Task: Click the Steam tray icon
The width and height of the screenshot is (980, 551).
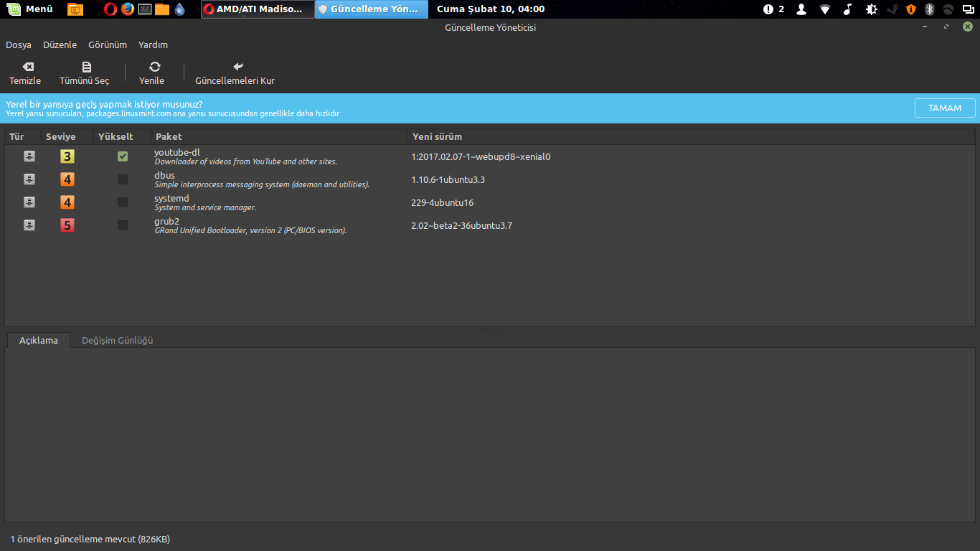Action: [x=892, y=9]
